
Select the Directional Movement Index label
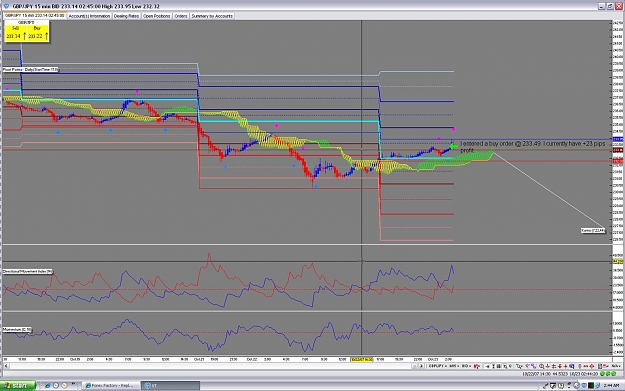tap(28, 271)
